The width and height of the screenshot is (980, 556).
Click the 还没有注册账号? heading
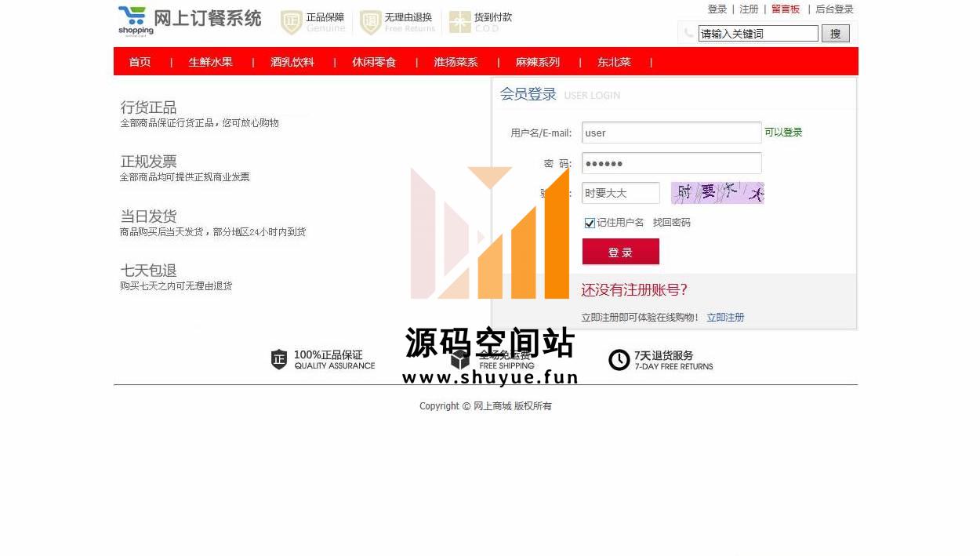click(x=634, y=290)
